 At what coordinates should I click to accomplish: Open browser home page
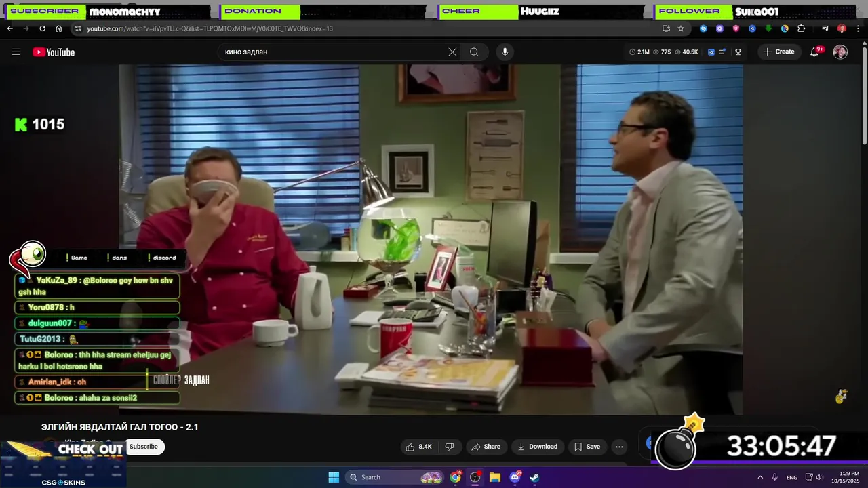(x=58, y=28)
